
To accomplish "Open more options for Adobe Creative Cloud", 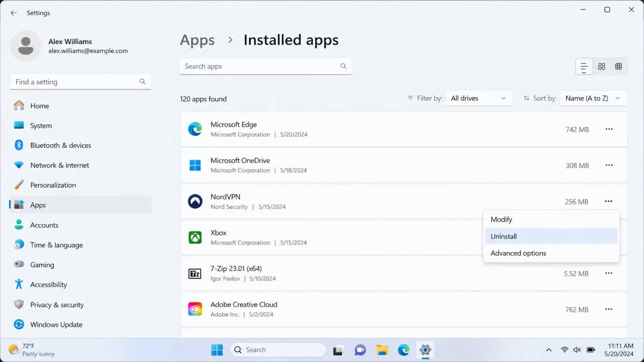I will (x=609, y=309).
